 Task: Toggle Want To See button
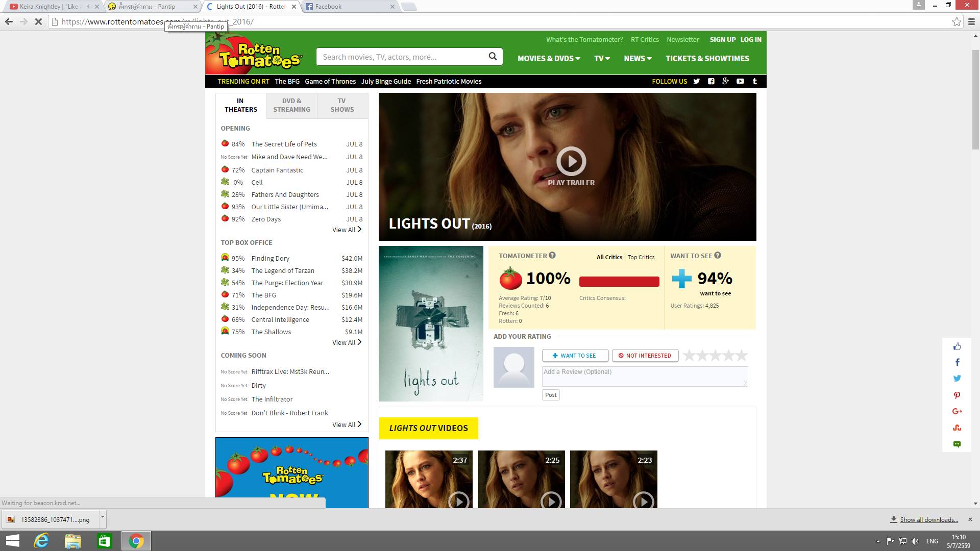pyautogui.click(x=575, y=356)
